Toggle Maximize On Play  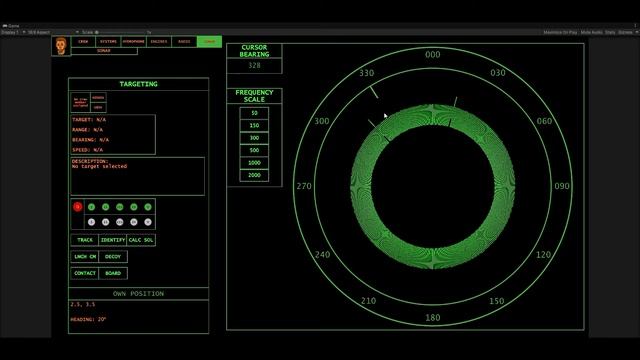coord(560,32)
